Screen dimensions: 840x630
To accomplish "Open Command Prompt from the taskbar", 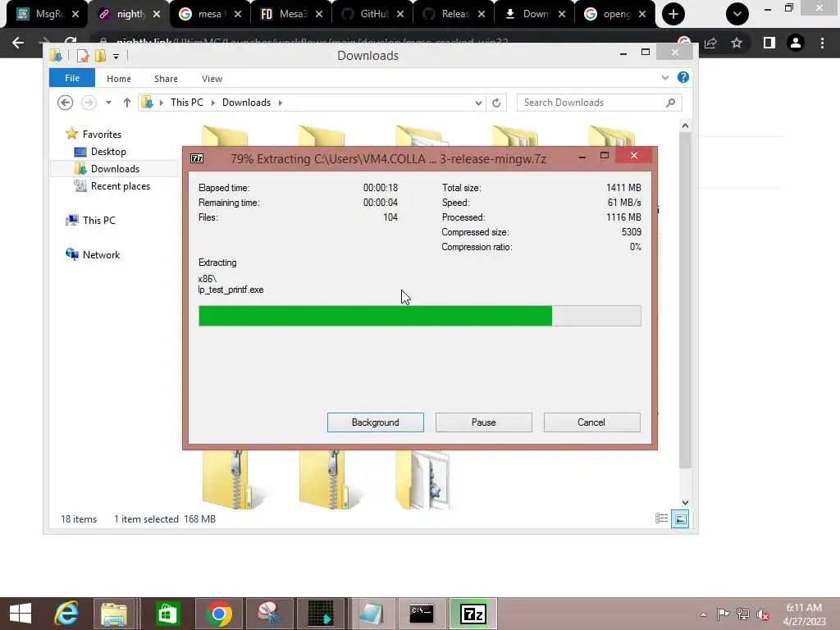I will [421, 614].
